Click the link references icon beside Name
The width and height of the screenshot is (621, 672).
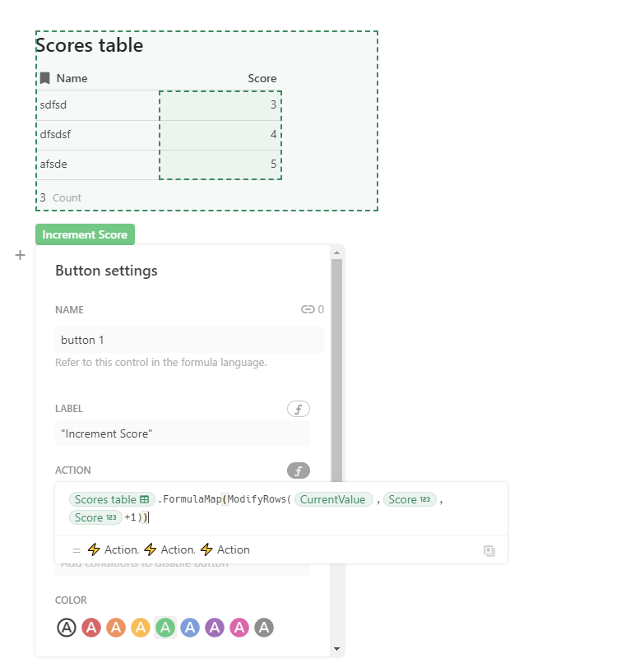click(308, 310)
